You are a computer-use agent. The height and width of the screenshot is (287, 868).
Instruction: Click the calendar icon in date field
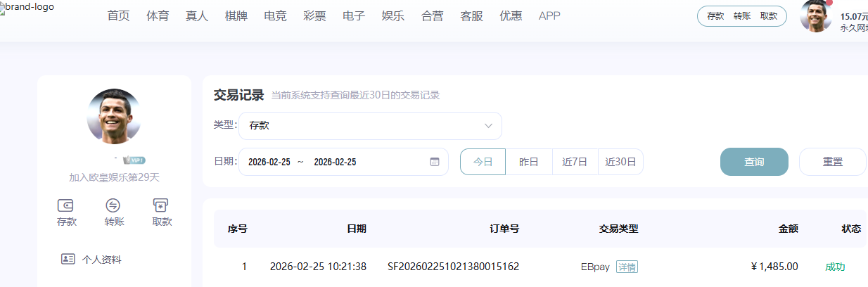tap(434, 162)
